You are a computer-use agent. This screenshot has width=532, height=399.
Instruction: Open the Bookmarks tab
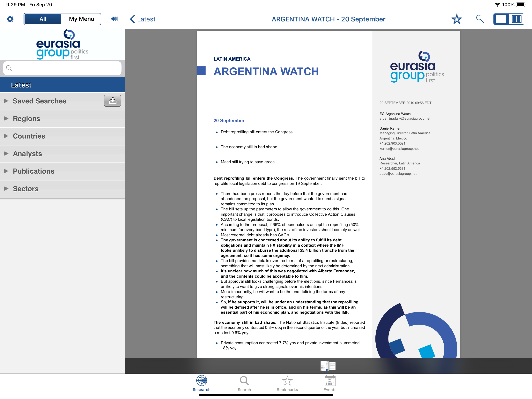click(287, 383)
